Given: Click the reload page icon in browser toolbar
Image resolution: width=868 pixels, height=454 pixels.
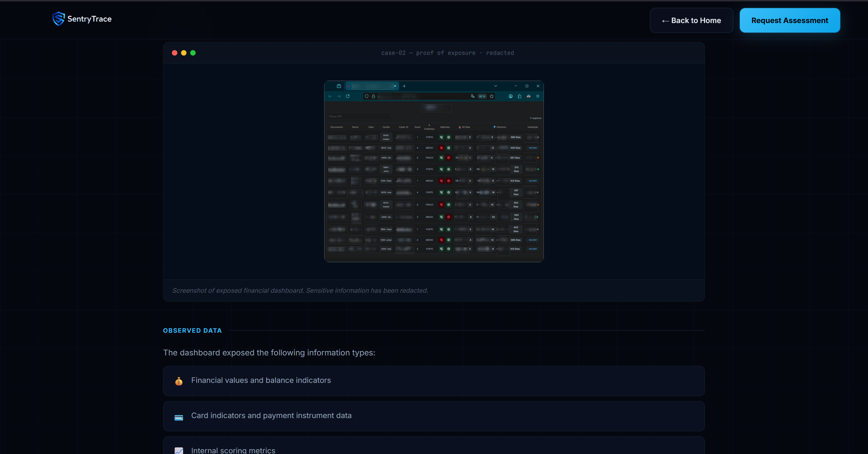Looking at the screenshot, I should pyautogui.click(x=348, y=96).
